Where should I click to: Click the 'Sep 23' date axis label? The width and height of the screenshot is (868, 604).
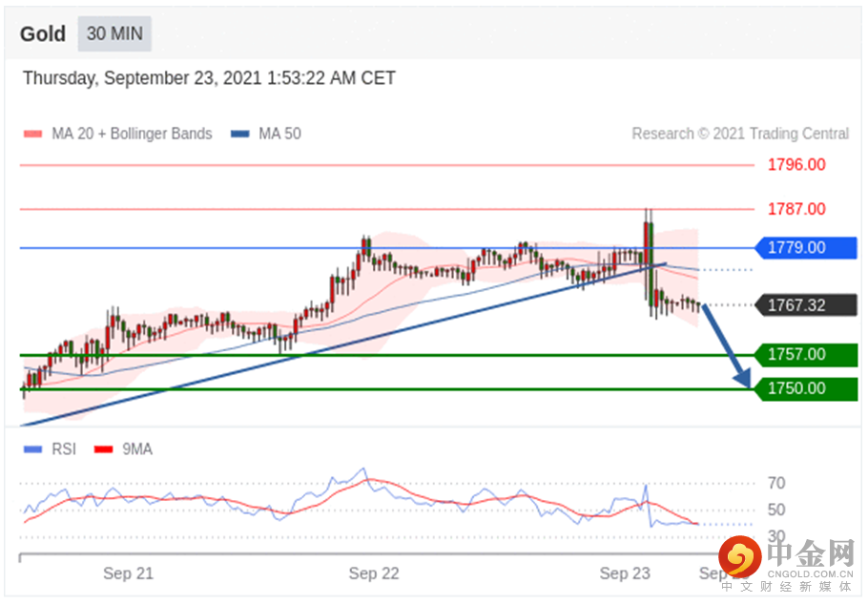click(x=625, y=573)
